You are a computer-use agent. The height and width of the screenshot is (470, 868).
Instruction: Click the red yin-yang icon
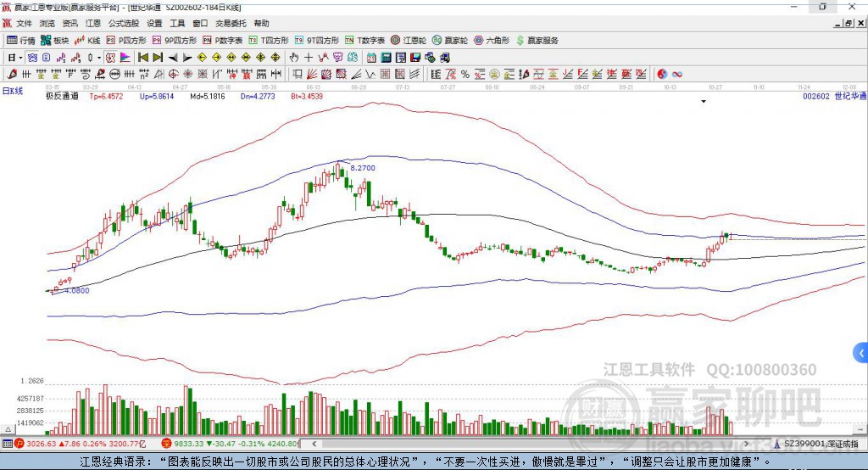(x=662, y=75)
